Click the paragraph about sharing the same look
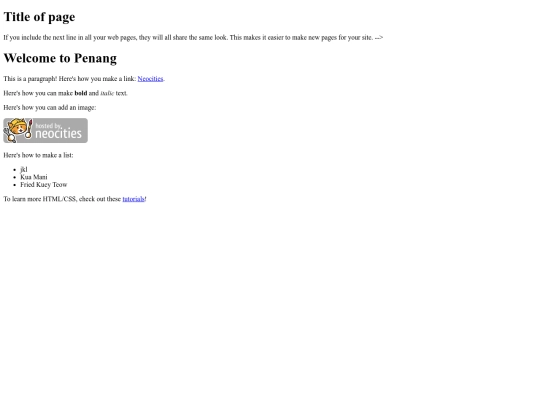Viewport: 540px width, 405px height. coord(193,38)
